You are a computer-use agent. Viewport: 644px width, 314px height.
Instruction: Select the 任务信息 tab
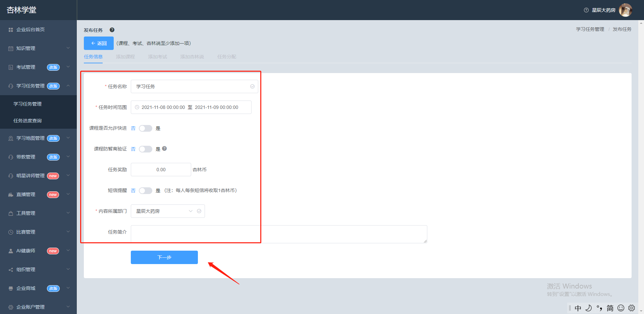coord(93,57)
